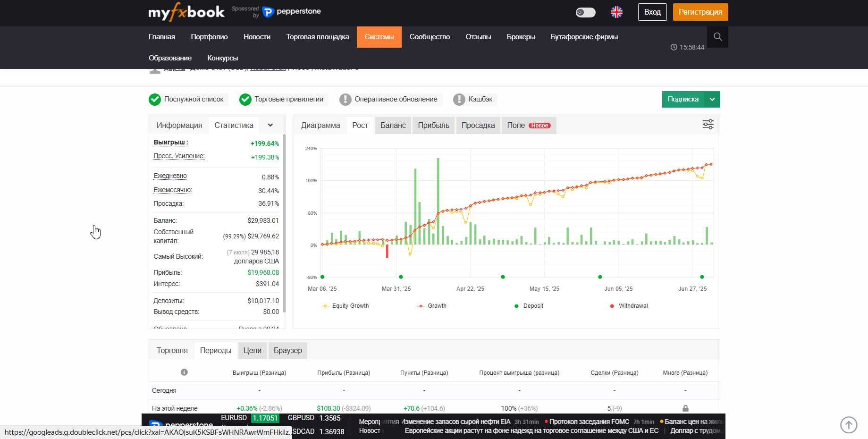This screenshot has height=439, width=868.
Task: Toggle Withdrawal legend series
Action: coord(629,306)
